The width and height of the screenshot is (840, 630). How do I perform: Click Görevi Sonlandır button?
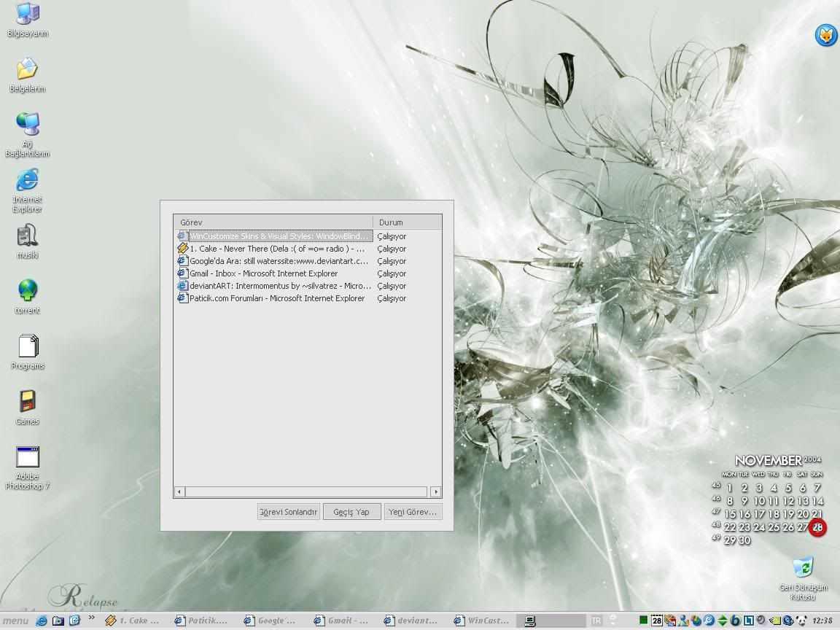click(288, 512)
